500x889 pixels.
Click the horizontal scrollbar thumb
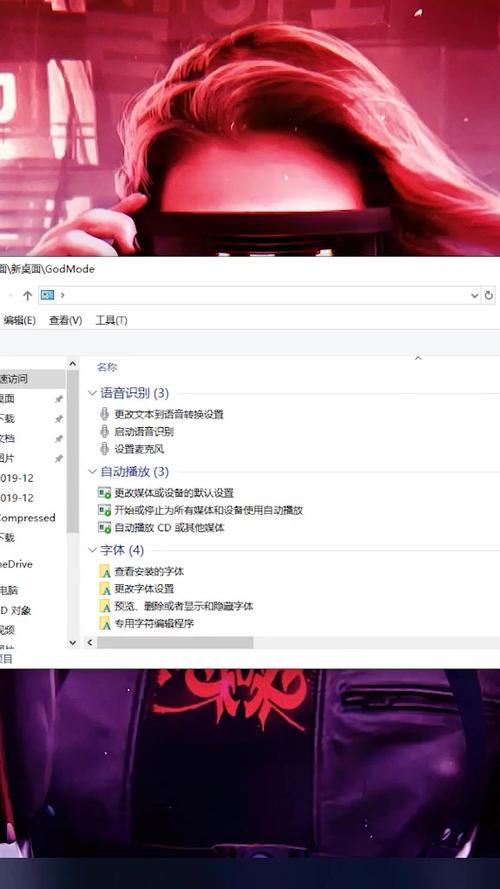tap(175, 642)
